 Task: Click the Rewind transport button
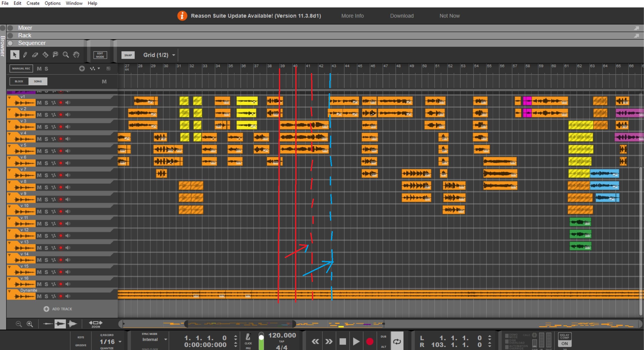tap(315, 342)
